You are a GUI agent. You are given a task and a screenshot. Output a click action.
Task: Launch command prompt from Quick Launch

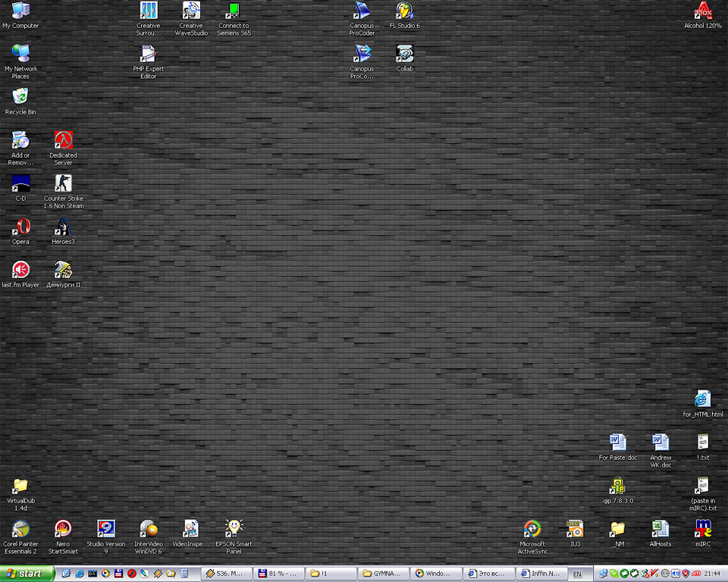tap(93, 574)
